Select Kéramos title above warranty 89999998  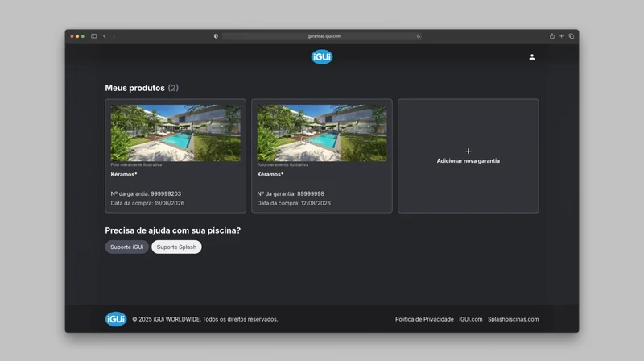coord(270,174)
